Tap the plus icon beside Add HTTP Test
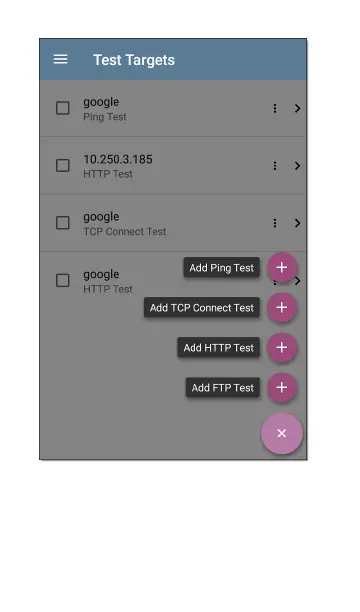 tap(282, 348)
